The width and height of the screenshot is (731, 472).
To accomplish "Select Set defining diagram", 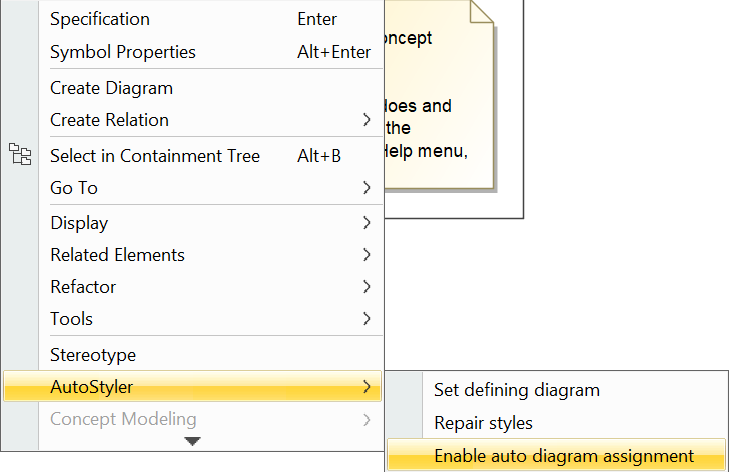I will [516, 390].
